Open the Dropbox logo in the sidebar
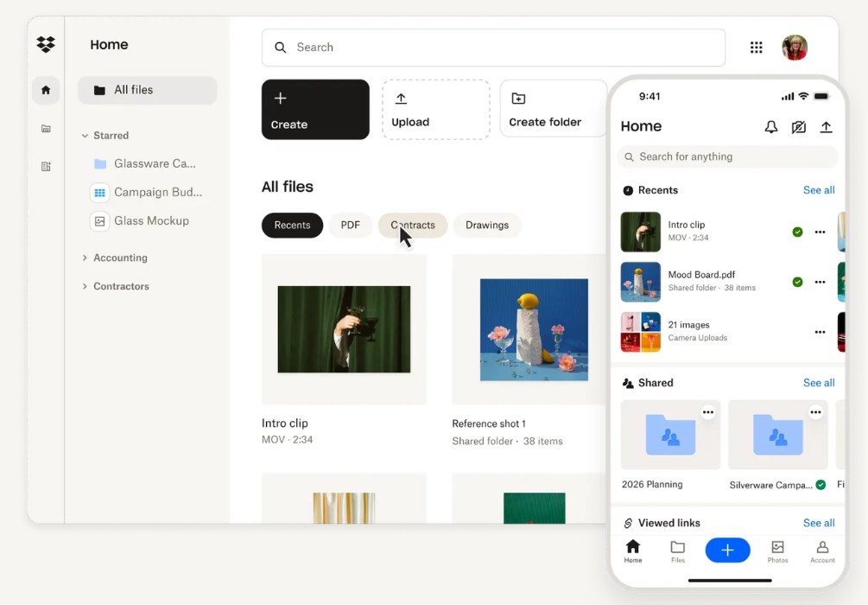 click(x=46, y=44)
